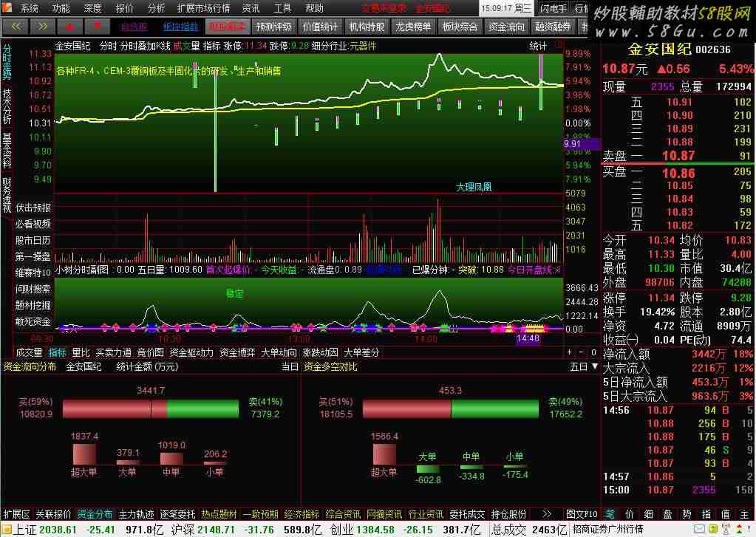
Task: Switch to the 资金驱动力 indicator tab
Action: [x=191, y=353]
